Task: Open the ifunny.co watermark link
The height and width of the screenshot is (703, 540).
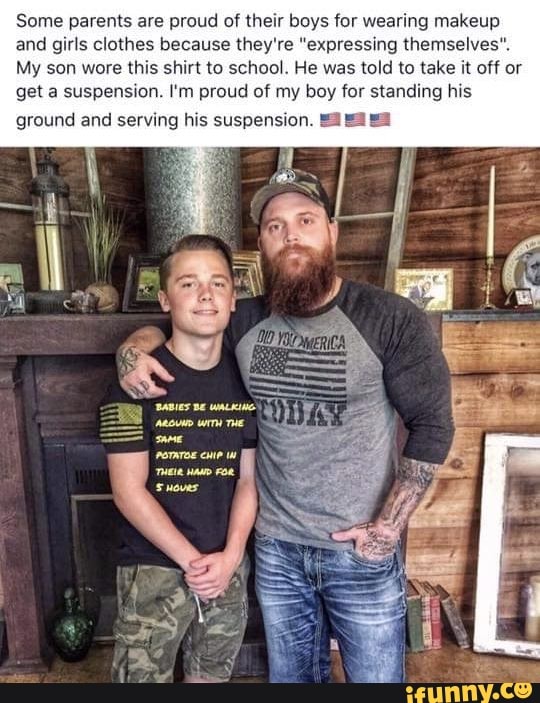Action: tap(468, 692)
